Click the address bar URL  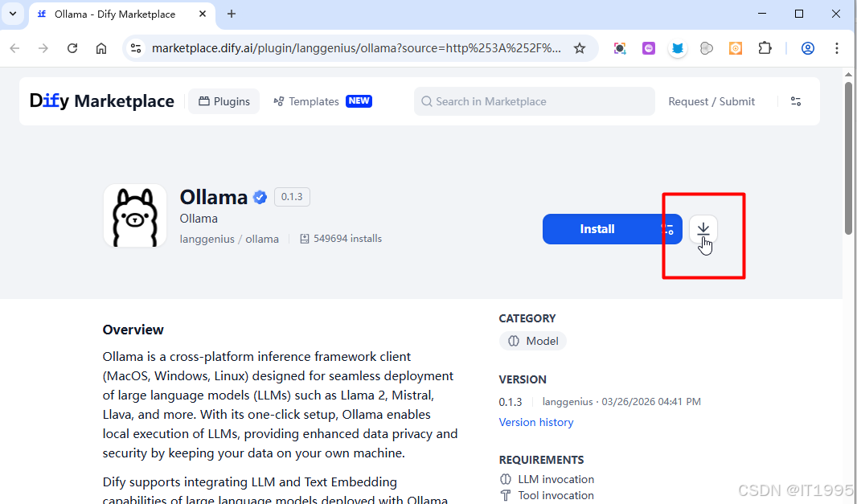click(x=356, y=48)
